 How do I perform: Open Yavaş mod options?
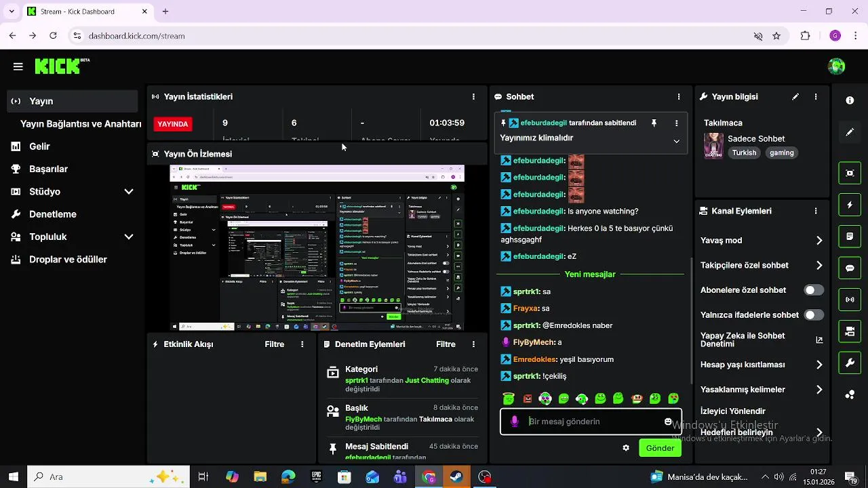762,241
